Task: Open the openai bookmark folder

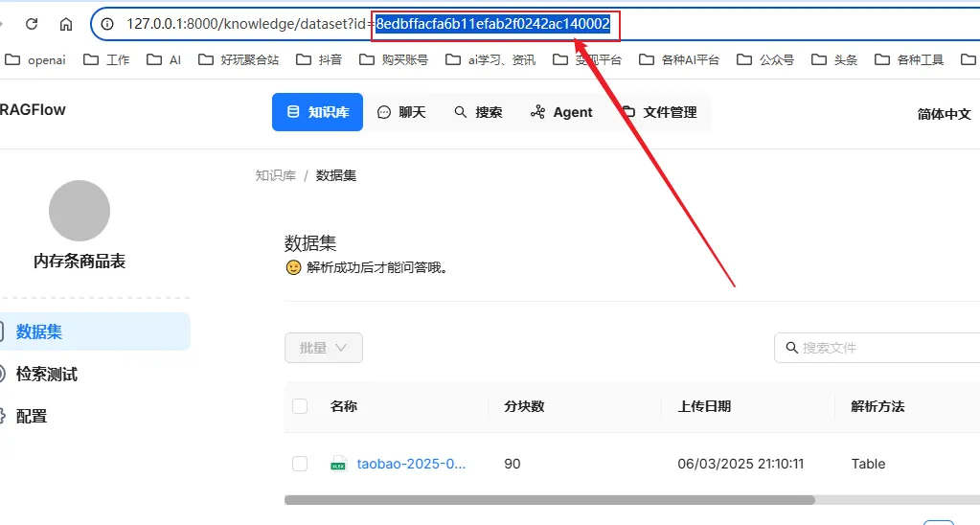Action: click(x=36, y=59)
